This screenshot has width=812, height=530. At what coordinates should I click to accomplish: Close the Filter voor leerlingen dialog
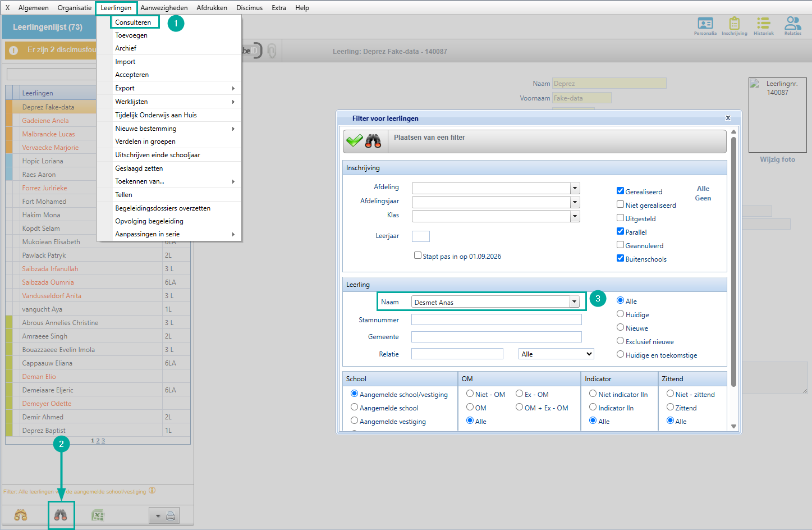(x=728, y=118)
